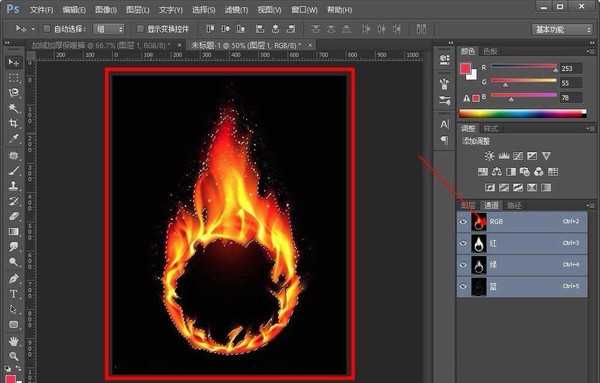Viewport: 600px width, 383px height.
Task: Select the Hand tool
Action: [14, 340]
